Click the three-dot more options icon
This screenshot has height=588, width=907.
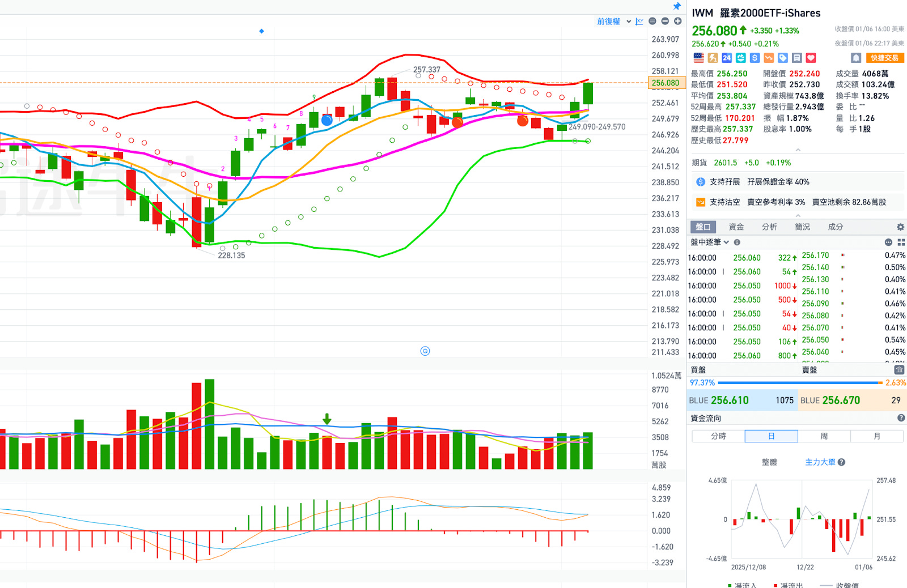[888, 242]
